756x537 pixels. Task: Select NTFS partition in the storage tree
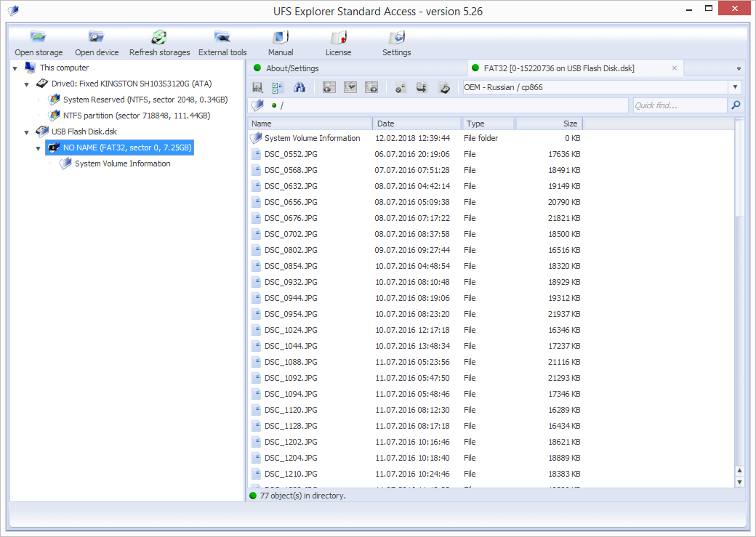tap(136, 116)
